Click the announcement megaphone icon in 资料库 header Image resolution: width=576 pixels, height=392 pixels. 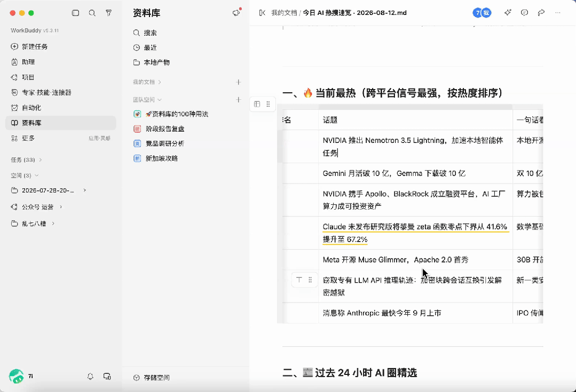click(236, 13)
